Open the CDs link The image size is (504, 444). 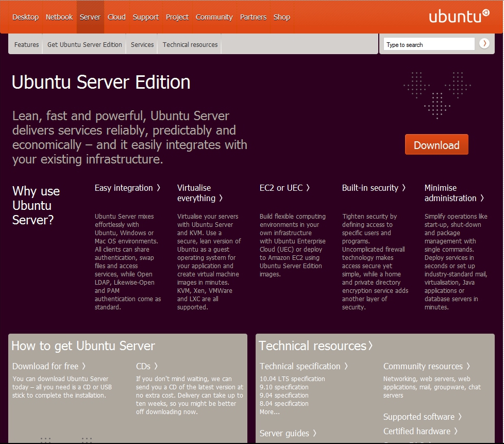(146, 366)
